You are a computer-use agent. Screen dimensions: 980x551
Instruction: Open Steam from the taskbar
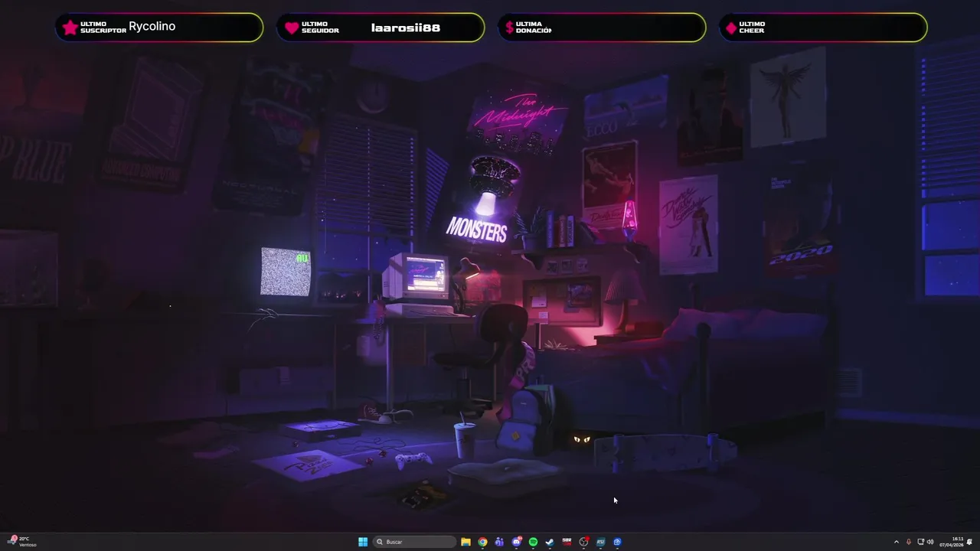550,542
